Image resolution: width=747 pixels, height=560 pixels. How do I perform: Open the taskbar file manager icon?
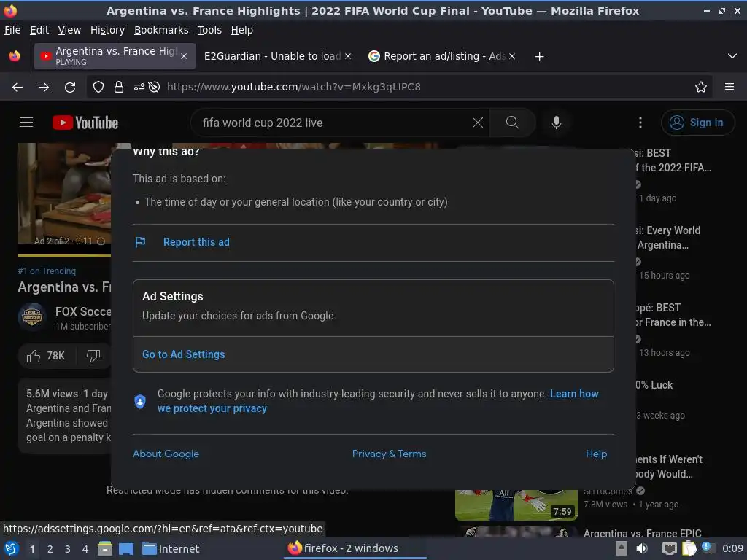click(x=105, y=549)
